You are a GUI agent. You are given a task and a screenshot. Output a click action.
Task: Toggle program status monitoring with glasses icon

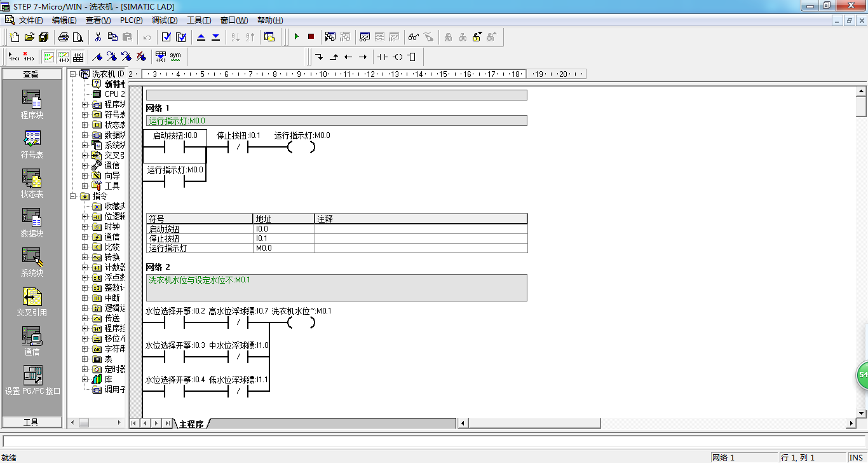[414, 37]
